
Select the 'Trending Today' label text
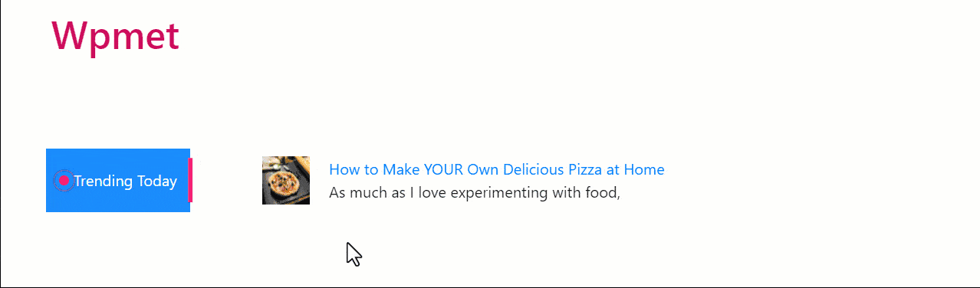coord(125,182)
